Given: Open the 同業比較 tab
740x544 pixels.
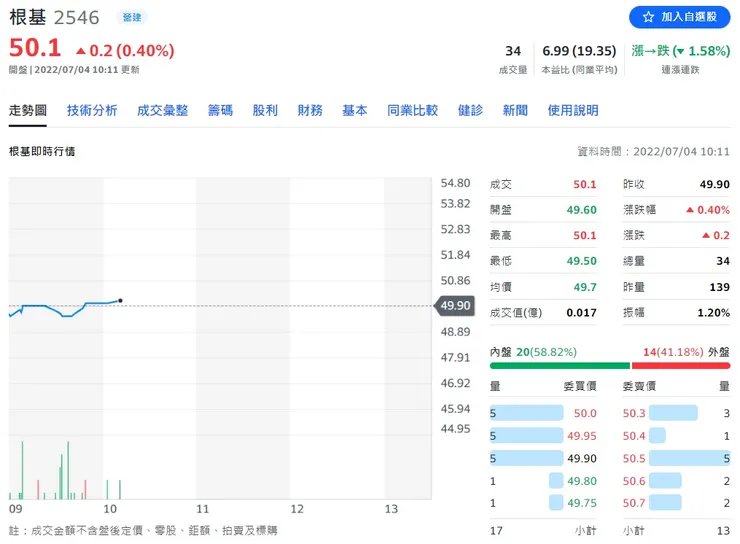Looking at the screenshot, I should point(412,111).
